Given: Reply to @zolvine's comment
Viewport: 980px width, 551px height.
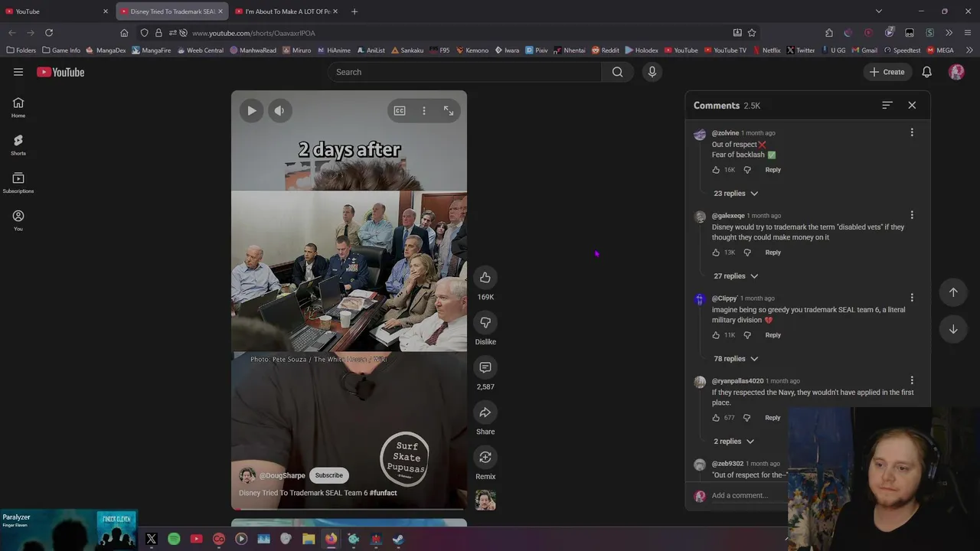Looking at the screenshot, I should (773, 170).
